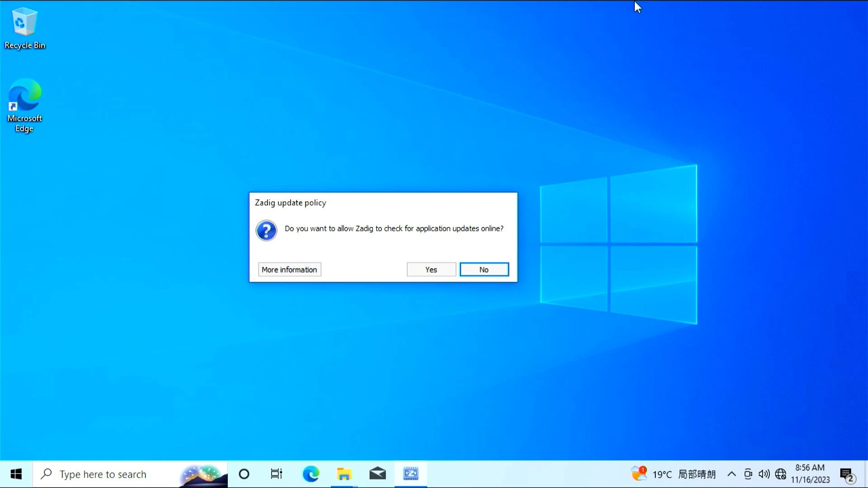Click the search highlights image in search box
The height and width of the screenshot is (488, 868).
203,475
